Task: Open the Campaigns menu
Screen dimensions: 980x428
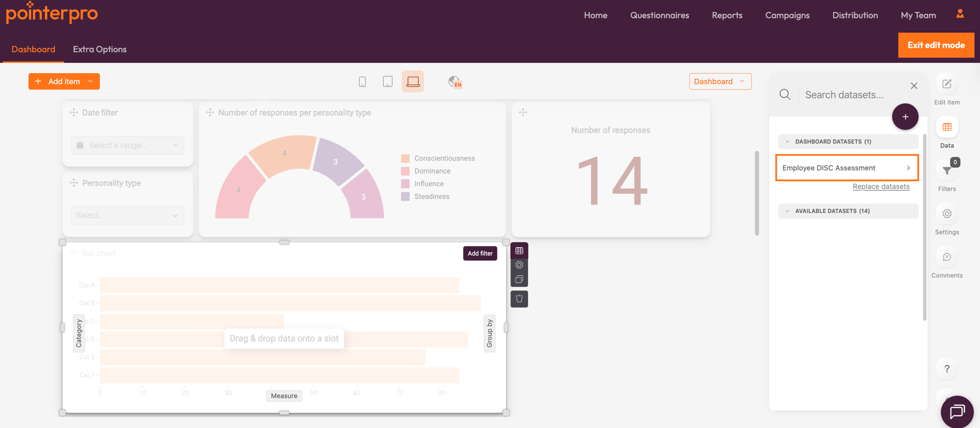Action: 787,15
